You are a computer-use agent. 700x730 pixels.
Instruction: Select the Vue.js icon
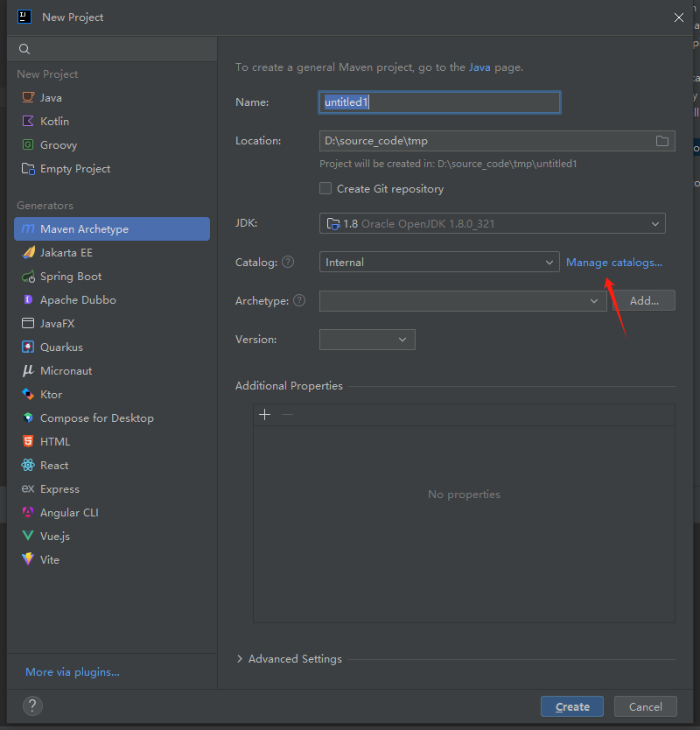[x=28, y=536]
